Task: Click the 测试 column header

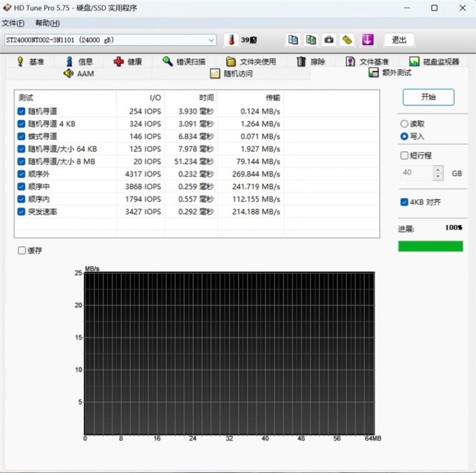Action: tap(65, 98)
